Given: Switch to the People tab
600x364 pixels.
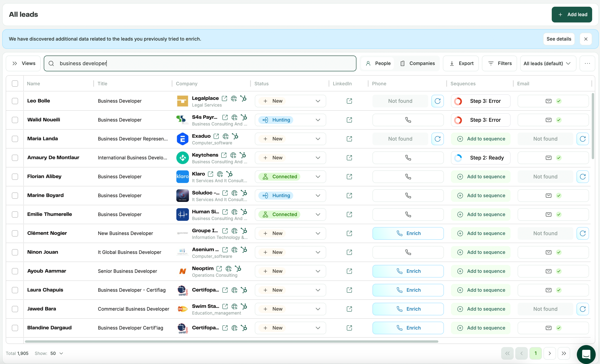Looking at the screenshot, I should tap(378, 63).
